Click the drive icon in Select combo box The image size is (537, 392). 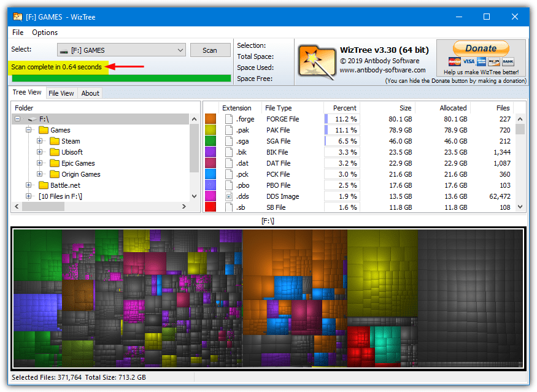pyautogui.click(x=64, y=51)
